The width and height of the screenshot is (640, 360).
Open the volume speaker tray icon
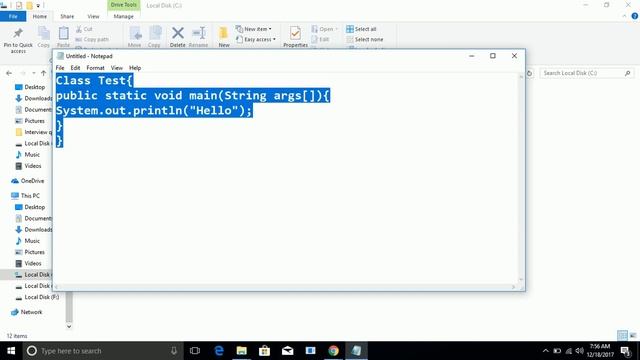tap(579, 351)
